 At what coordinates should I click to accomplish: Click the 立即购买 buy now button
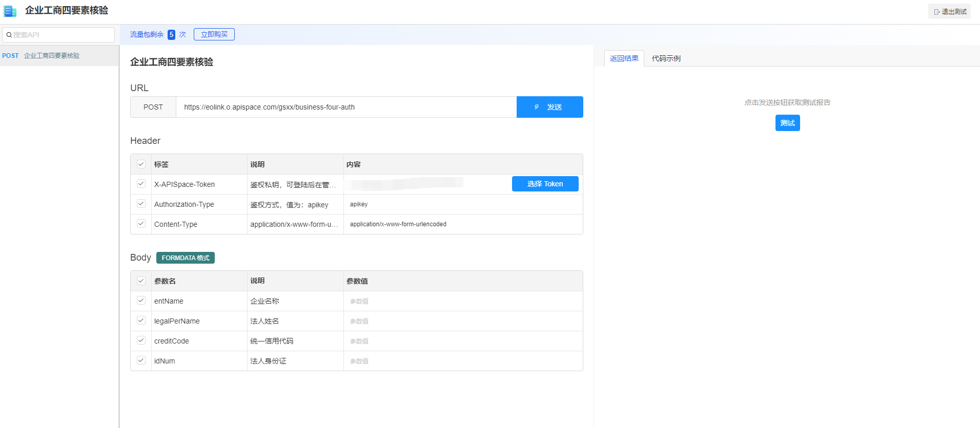click(214, 34)
